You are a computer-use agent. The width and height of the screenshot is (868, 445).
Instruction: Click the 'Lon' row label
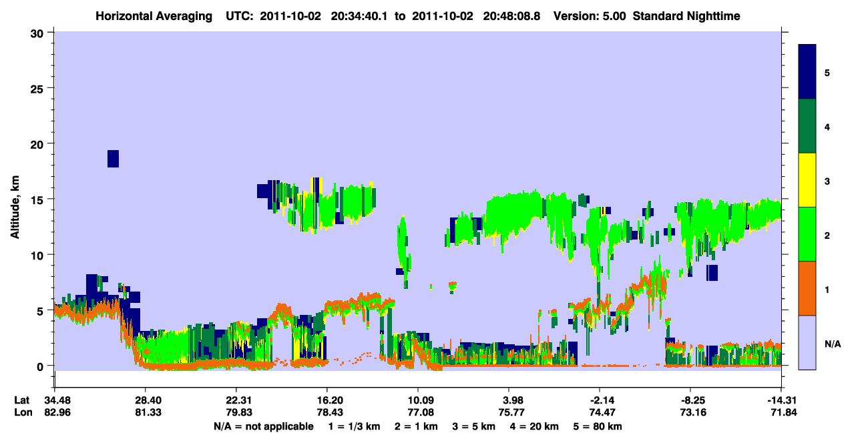click(23, 412)
